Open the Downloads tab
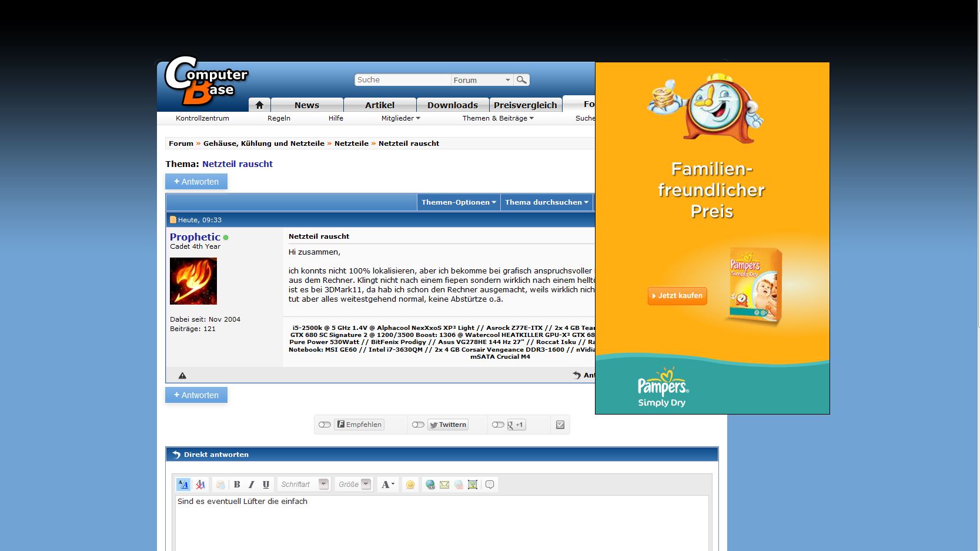The width and height of the screenshot is (980, 551). click(453, 105)
